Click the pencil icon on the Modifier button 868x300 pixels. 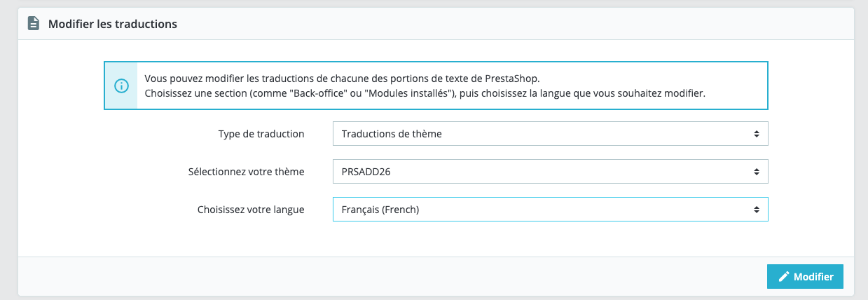pyautogui.click(x=784, y=277)
